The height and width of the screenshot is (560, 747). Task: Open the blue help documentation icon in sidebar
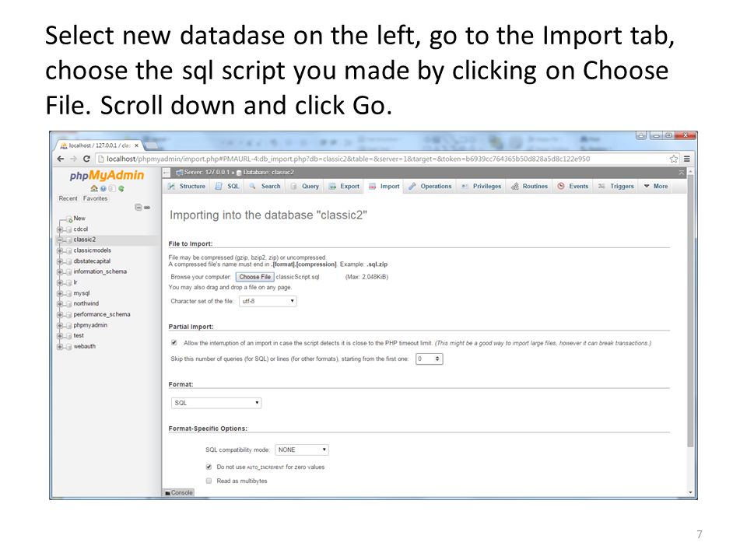(103, 188)
